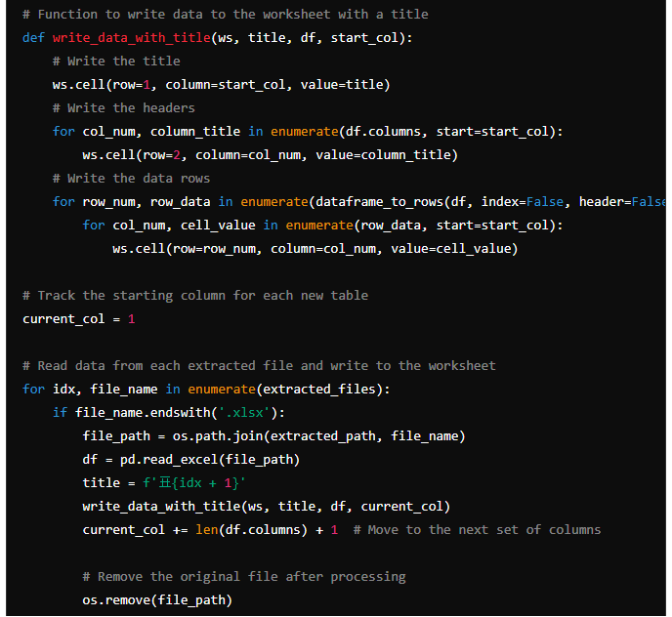The image size is (672, 617).
Task: Click the "current_col = 1" assignment line
Action: tap(79, 318)
